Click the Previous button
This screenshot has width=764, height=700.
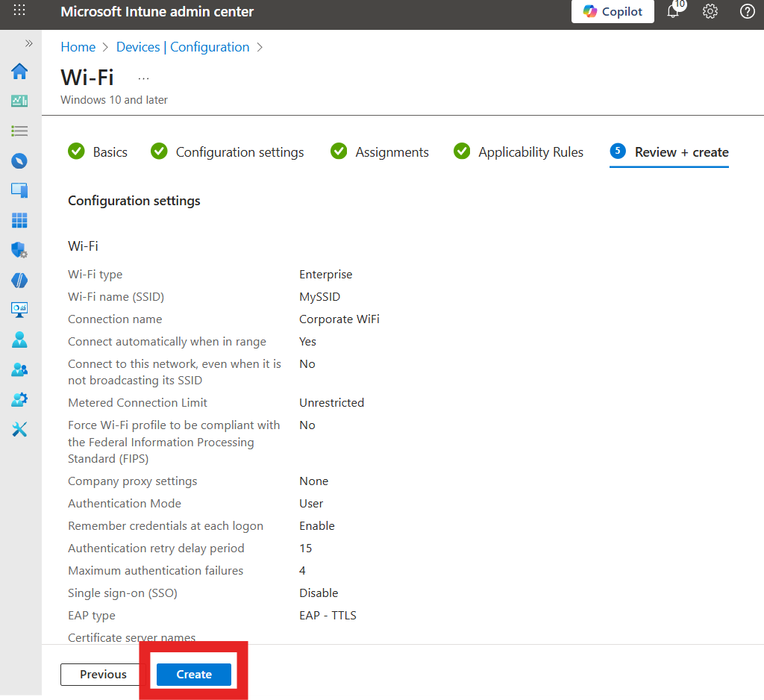click(103, 674)
